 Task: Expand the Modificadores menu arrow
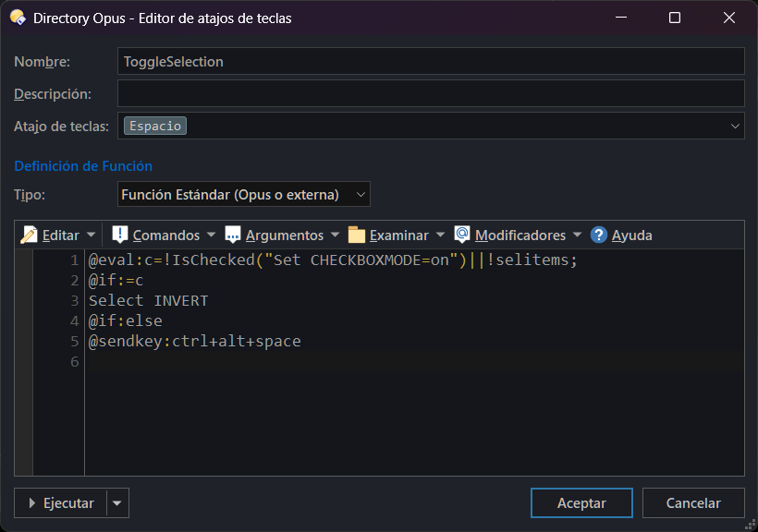(577, 235)
